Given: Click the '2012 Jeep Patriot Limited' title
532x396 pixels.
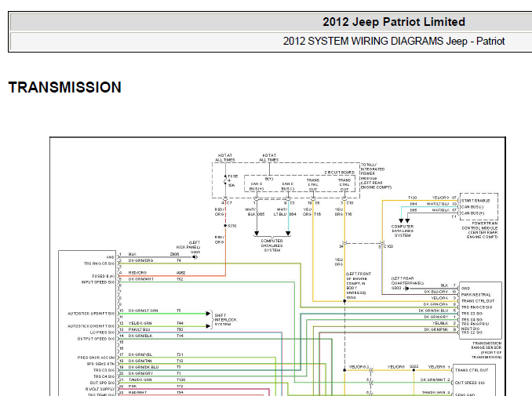Looking at the screenshot, I should [394, 22].
